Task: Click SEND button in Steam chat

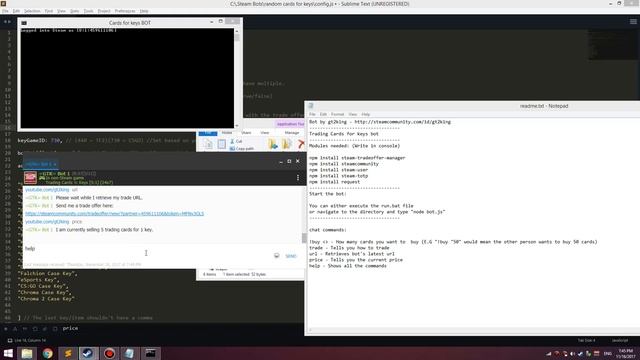Action: [x=291, y=256]
